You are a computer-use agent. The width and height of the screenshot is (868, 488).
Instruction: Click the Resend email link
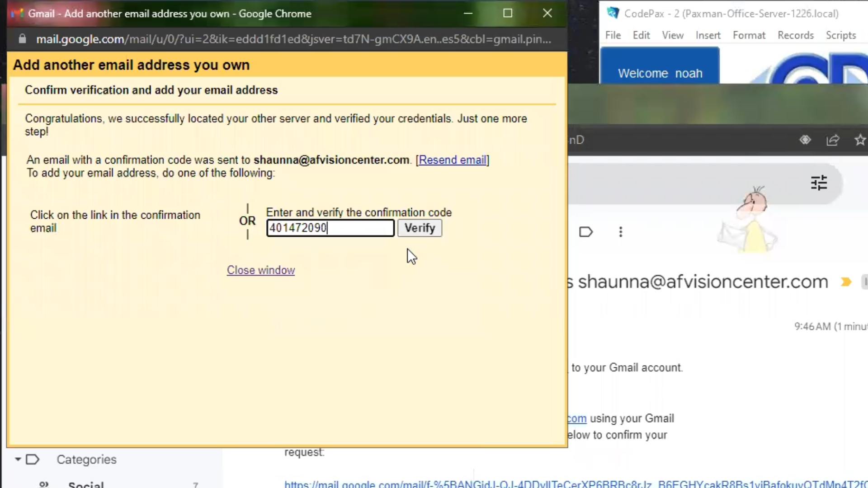coord(453,160)
